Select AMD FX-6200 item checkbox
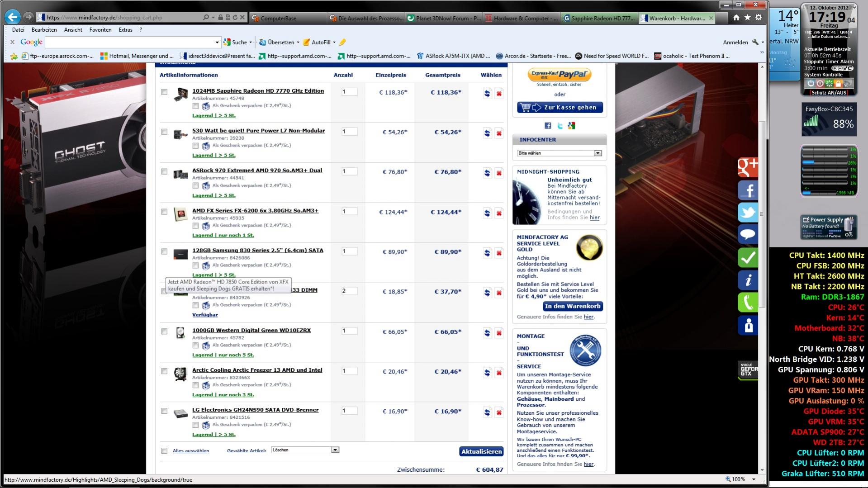Screen dimensions: 868x488 click(x=164, y=212)
